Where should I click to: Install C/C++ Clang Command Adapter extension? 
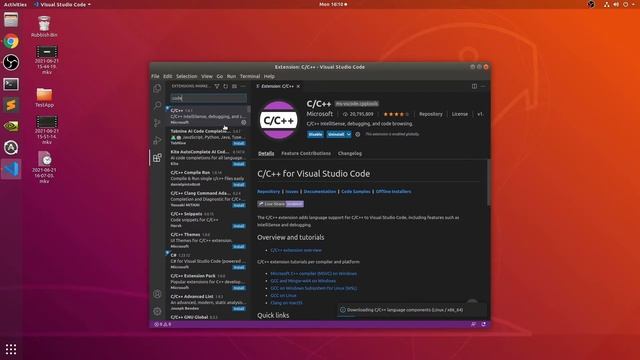tap(239, 205)
